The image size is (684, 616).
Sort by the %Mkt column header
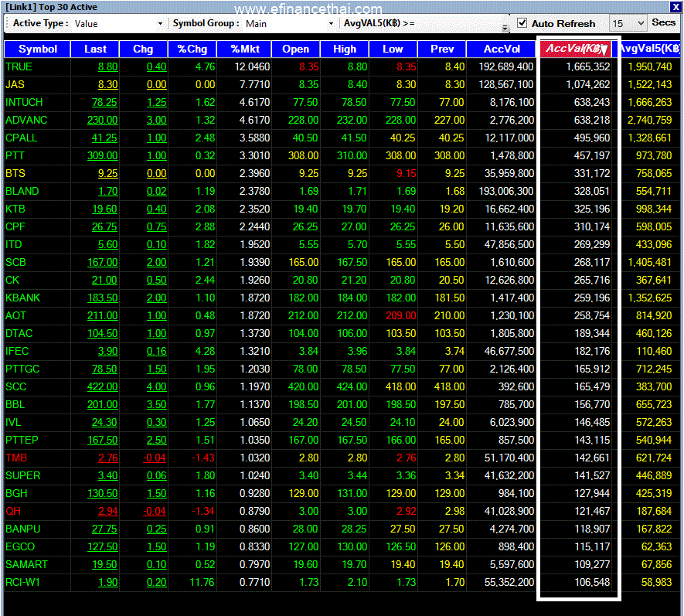coord(244,49)
